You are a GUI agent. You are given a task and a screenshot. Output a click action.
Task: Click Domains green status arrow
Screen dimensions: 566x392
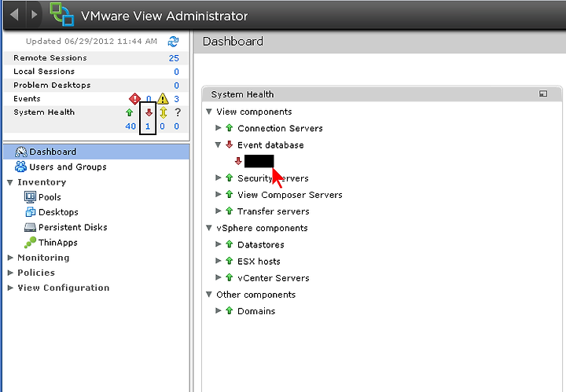(x=230, y=310)
